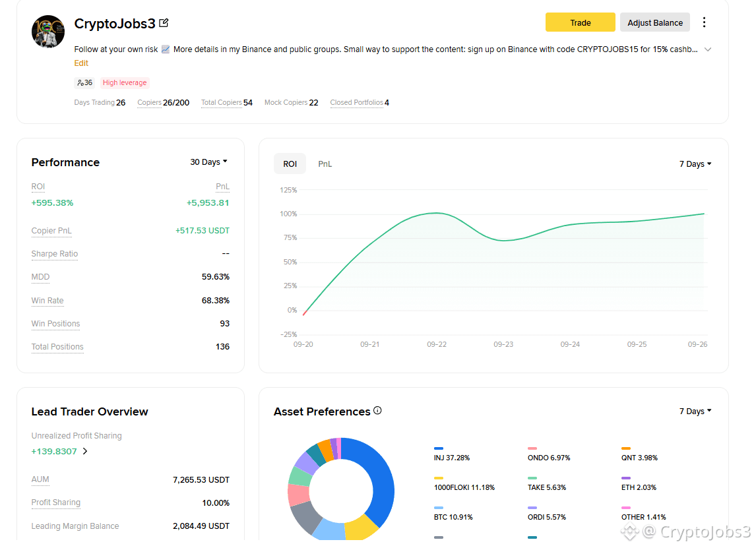Click the CryptoJobs3 profile avatar
756x548 pixels.
click(47, 32)
